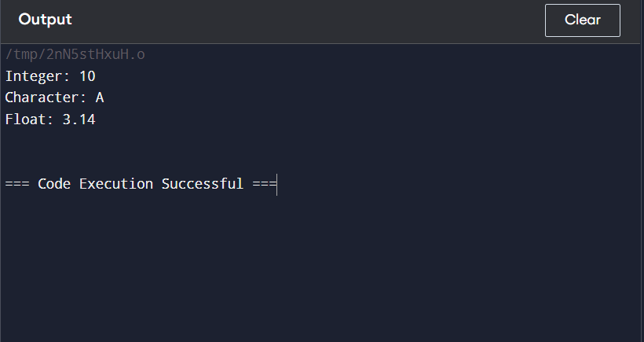Screen dimensions: 644x342
Task: Click the word Successful in status line
Action: (203, 184)
